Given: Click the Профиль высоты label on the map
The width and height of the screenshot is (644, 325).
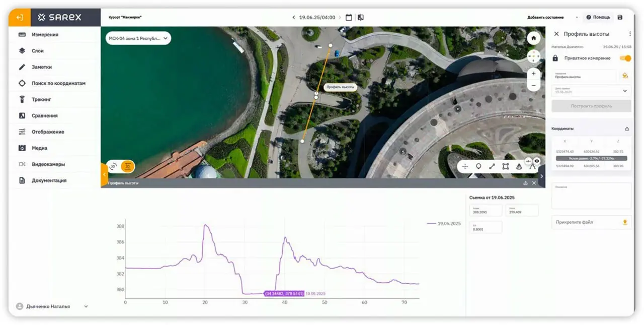Looking at the screenshot, I should click(x=340, y=87).
